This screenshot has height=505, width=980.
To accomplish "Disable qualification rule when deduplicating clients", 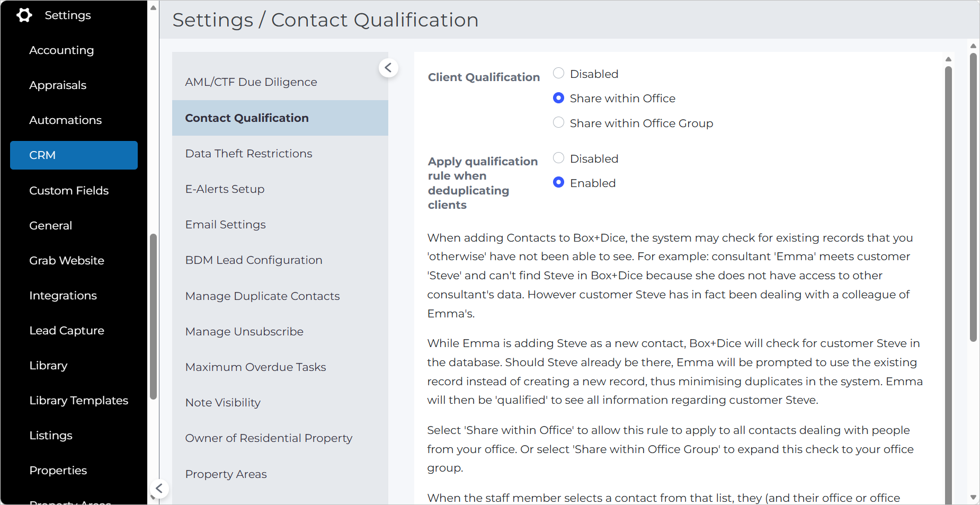I will [x=558, y=158].
